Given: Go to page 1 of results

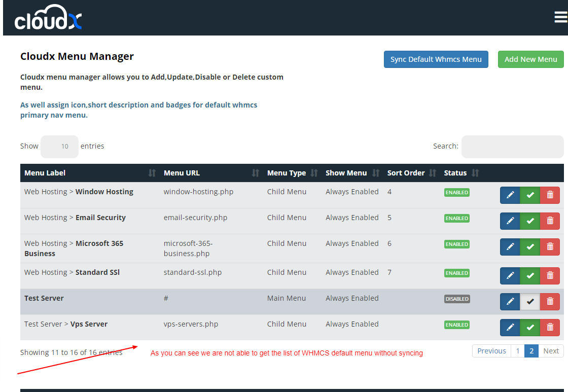Looking at the screenshot, I should (517, 351).
